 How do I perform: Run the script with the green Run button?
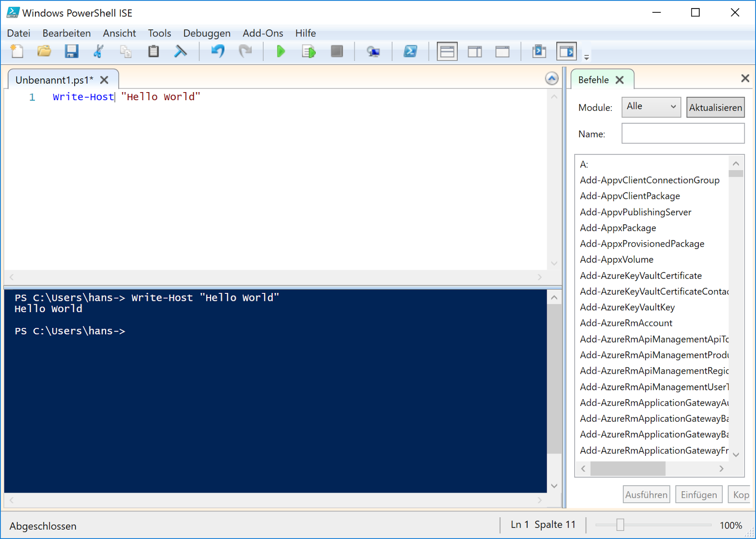[280, 51]
